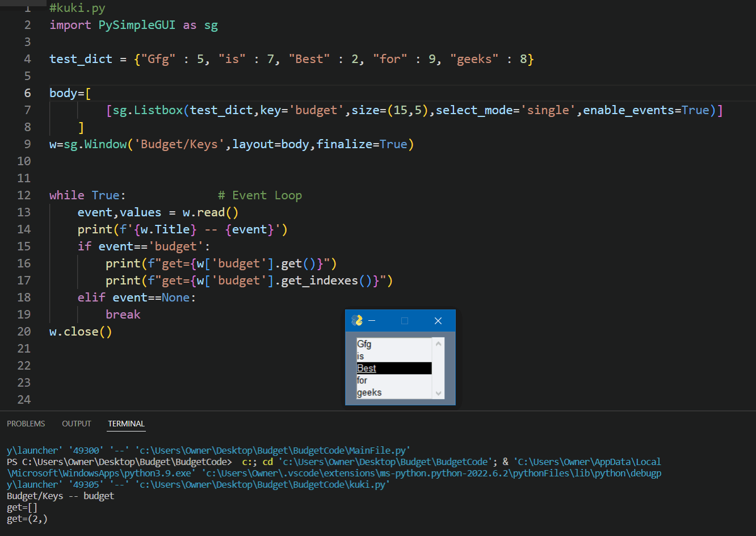
Task: Click the small editor tab at top left
Action: (x=23, y=3)
